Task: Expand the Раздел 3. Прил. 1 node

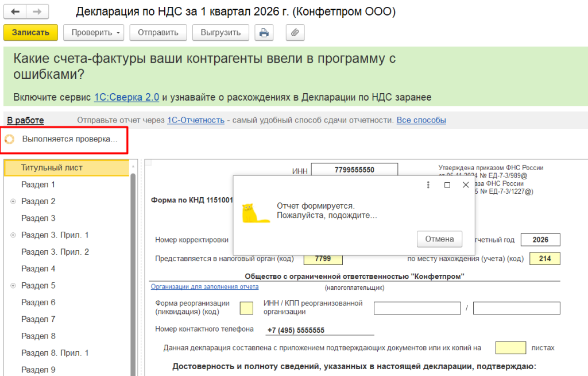Action: click(x=13, y=235)
